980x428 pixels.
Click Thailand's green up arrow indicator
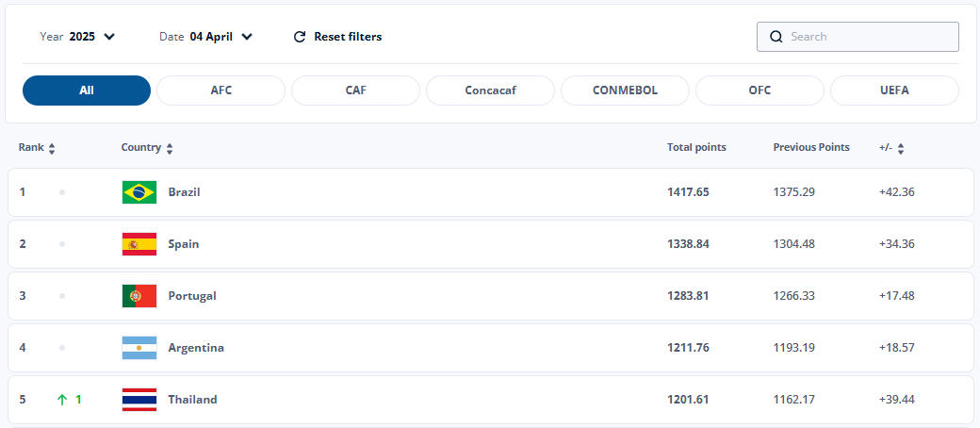62,400
